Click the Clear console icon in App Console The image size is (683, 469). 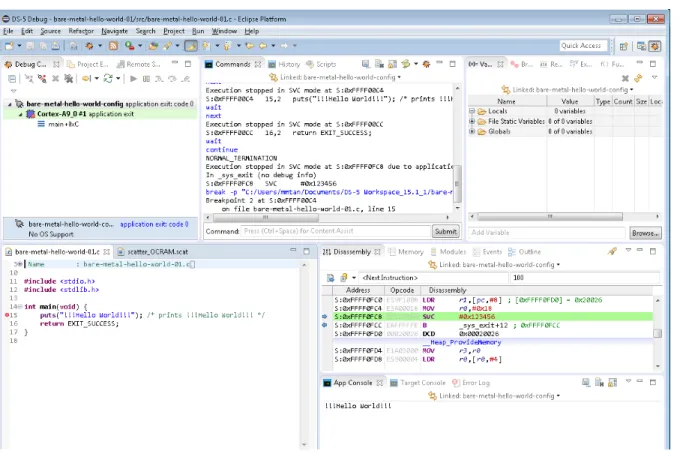pos(599,382)
